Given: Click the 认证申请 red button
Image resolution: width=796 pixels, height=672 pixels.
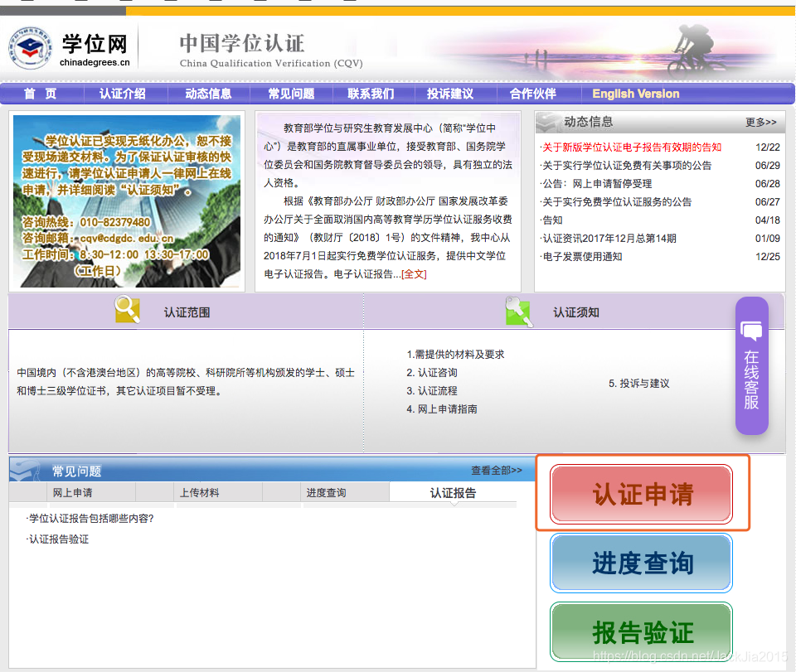Looking at the screenshot, I should 641,494.
